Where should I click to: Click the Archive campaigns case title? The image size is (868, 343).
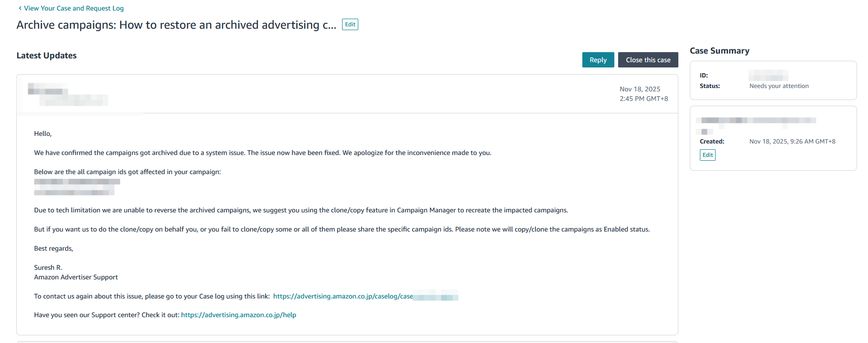(176, 25)
